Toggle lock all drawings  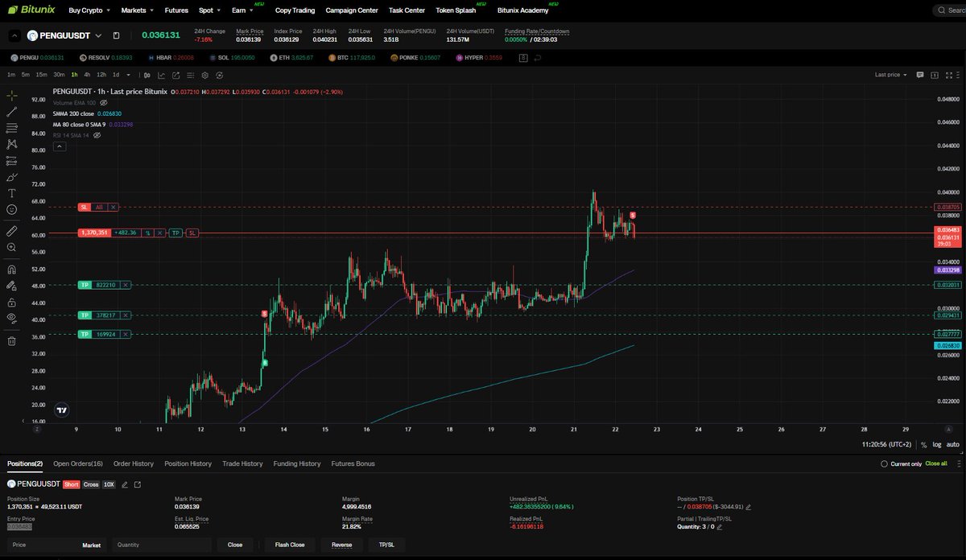tap(12, 303)
